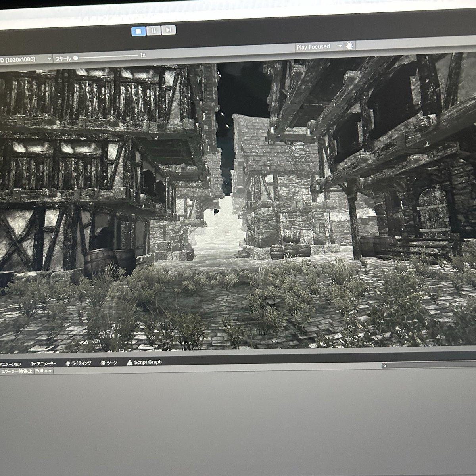Toggle the エラーで一時停止 button
Screen dimensions: 476x476
click(16, 371)
